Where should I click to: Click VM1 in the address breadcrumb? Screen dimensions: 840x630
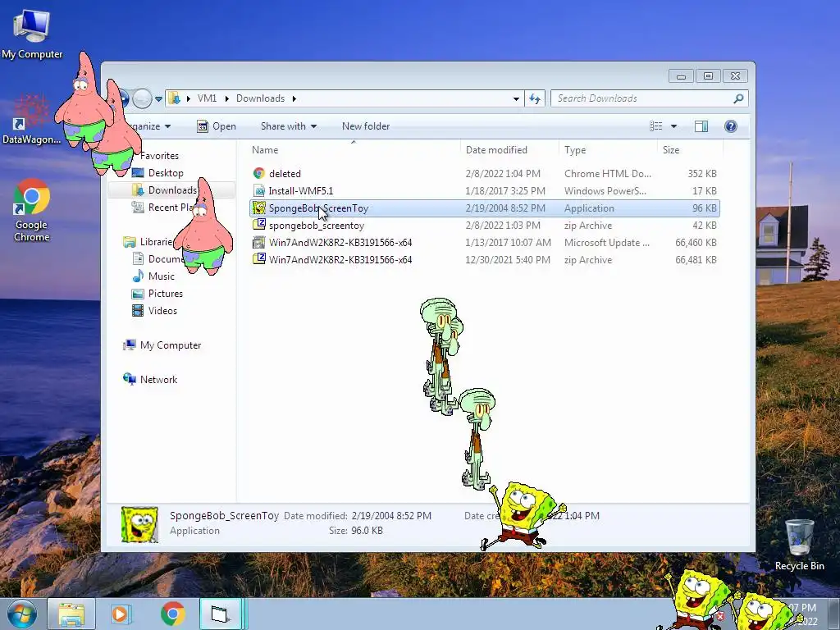click(x=207, y=98)
